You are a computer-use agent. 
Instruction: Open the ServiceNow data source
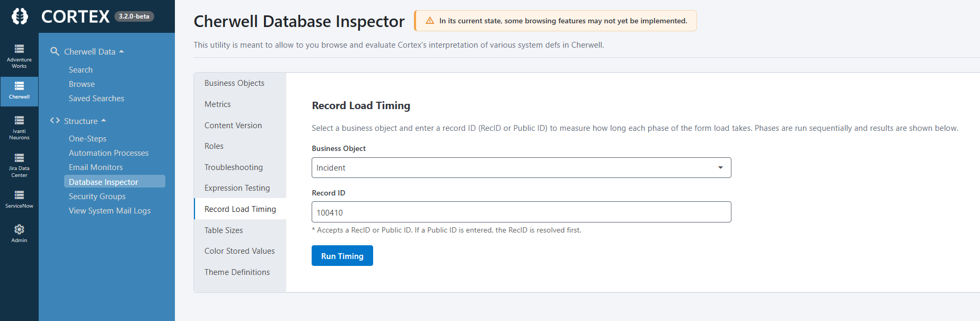pyautogui.click(x=19, y=199)
